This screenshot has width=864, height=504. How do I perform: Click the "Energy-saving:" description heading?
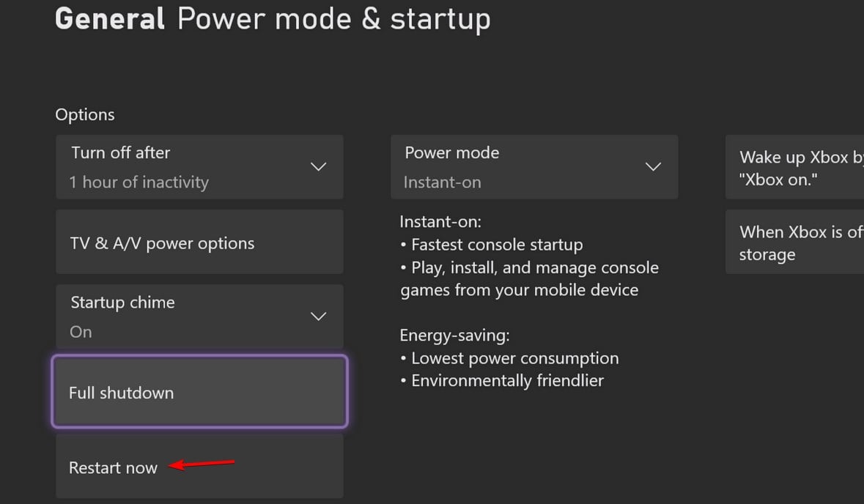coord(454,336)
